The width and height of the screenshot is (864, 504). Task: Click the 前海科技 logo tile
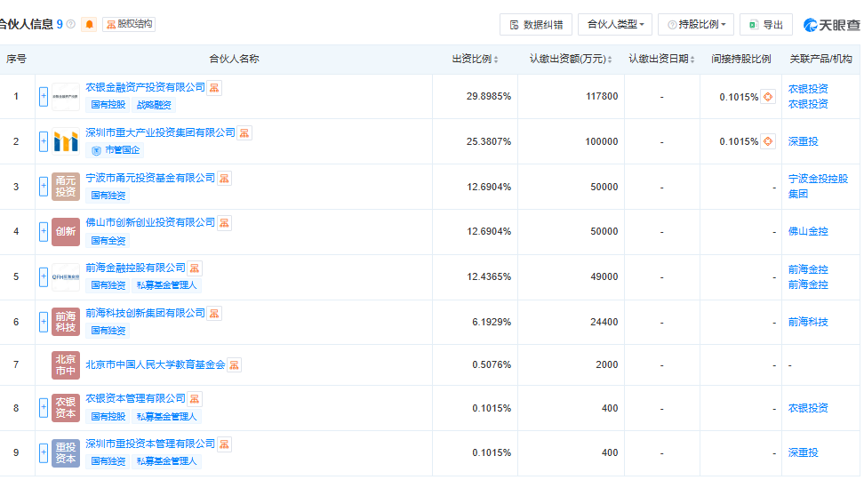pos(66,322)
